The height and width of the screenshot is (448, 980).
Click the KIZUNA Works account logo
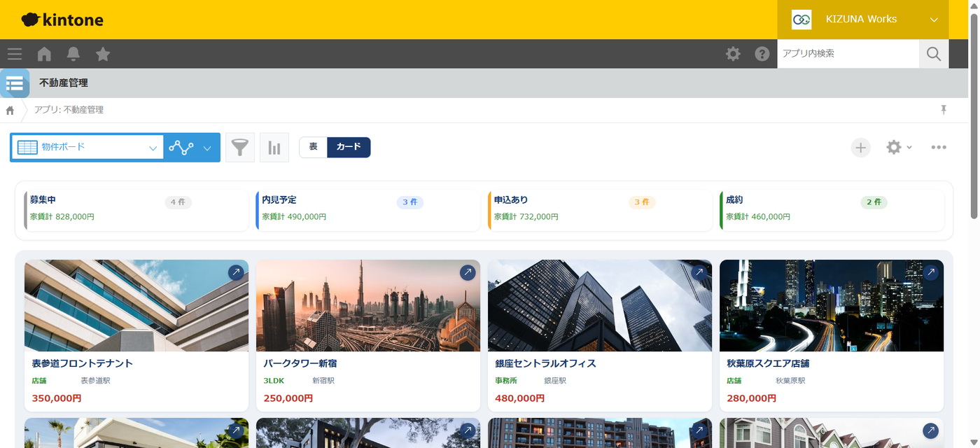click(x=801, y=20)
